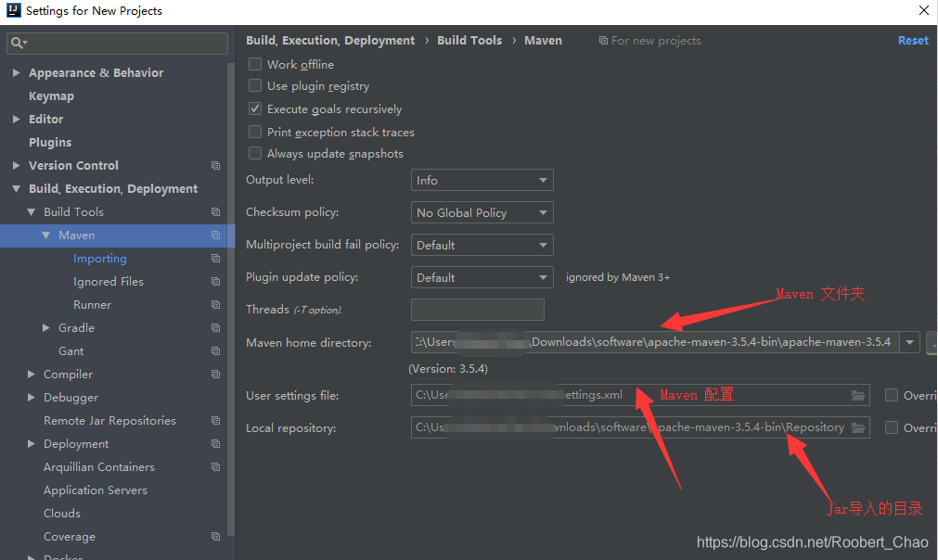
Task: Click the search magnifier icon in settings
Action: click(x=19, y=43)
